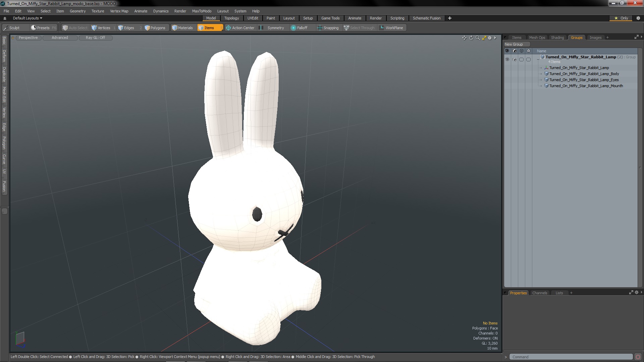Open the Perspective view type dropdown

(28, 38)
